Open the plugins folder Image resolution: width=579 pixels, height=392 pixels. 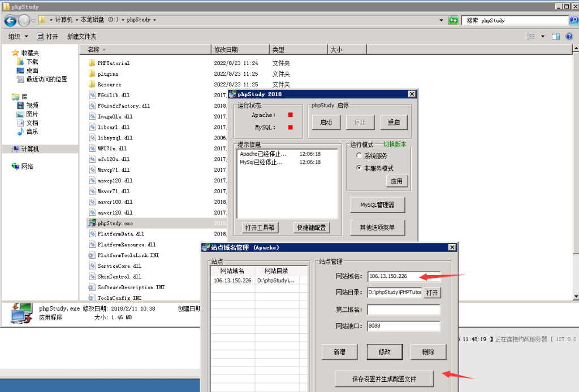tap(107, 74)
